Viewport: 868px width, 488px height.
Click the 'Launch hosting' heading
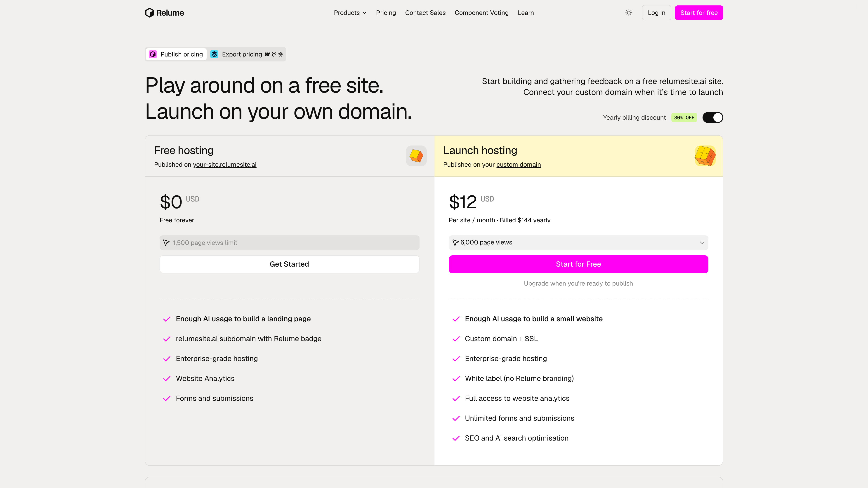[x=480, y=150]
